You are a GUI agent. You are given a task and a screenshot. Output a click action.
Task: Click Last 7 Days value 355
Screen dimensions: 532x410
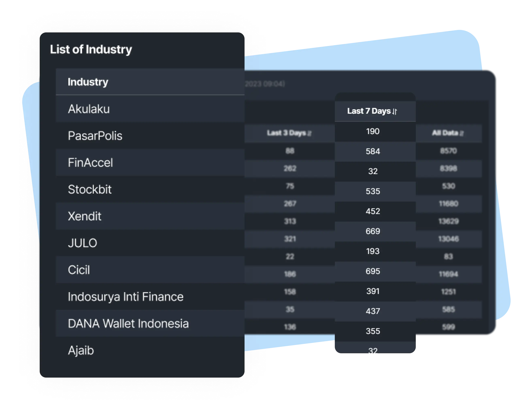point(373,331)
